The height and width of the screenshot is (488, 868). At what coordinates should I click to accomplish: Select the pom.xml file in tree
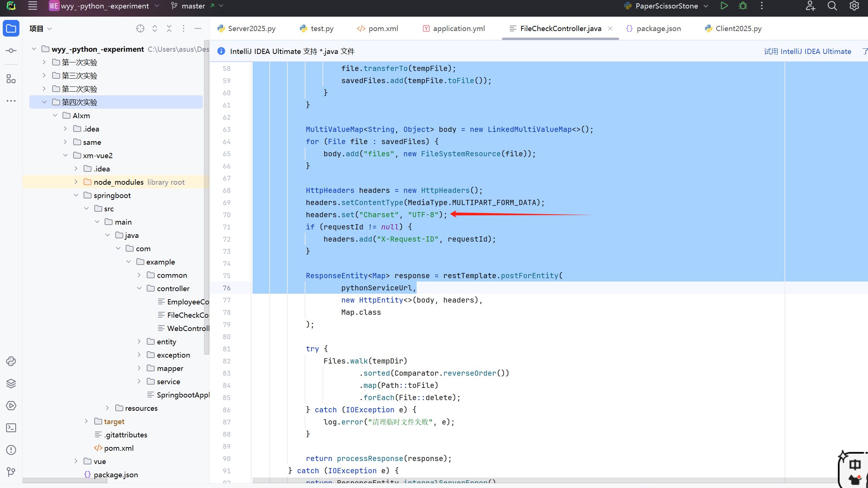tap(118, 448)
